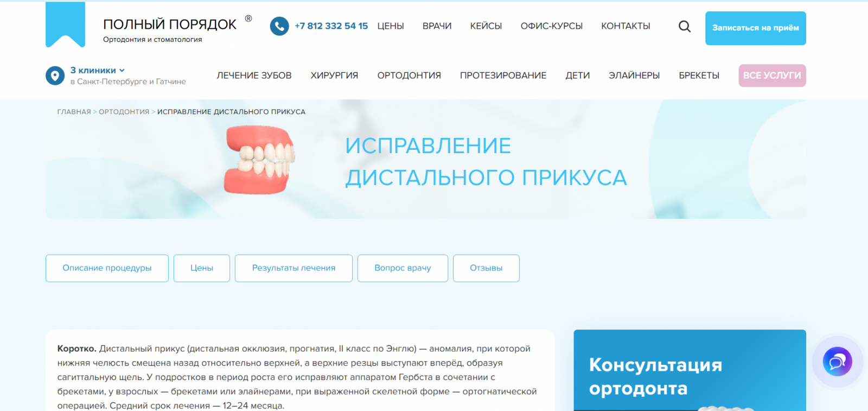
Task: Open the chat widget bubble icon
Action: tap(837, 362)
